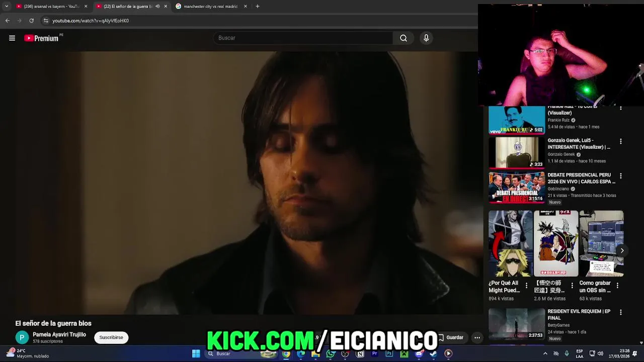Open the Goku Whis Shorts thumbnail
Screen dimensions: 644x362
[x=555, y=243]
